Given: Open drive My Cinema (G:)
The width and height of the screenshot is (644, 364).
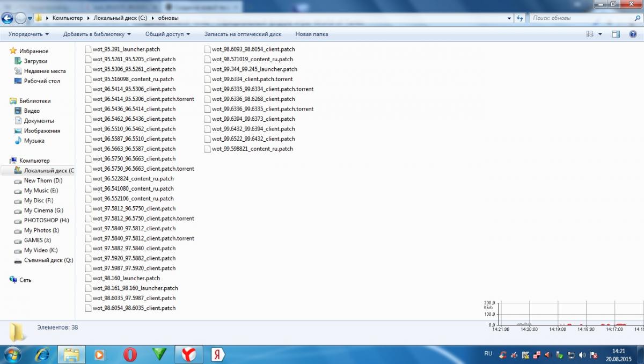Looking at the screenshot, I should 43,210.
